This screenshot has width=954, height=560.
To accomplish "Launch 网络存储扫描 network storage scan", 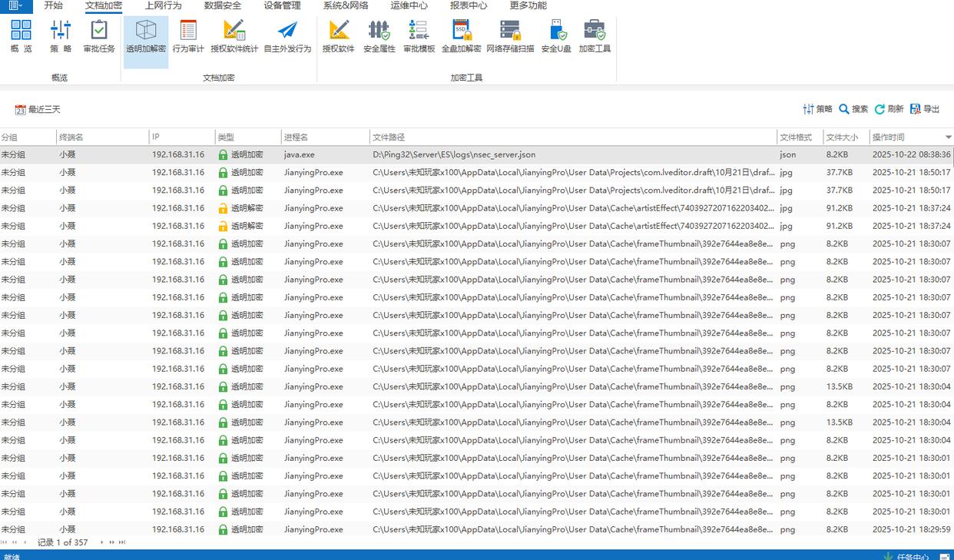I will (510, 36).
